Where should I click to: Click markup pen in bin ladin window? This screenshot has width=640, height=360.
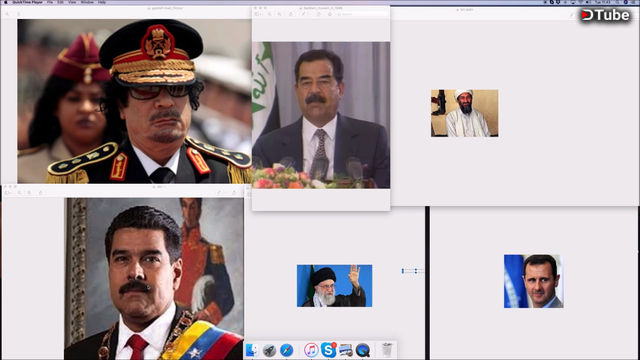[571, 15]
